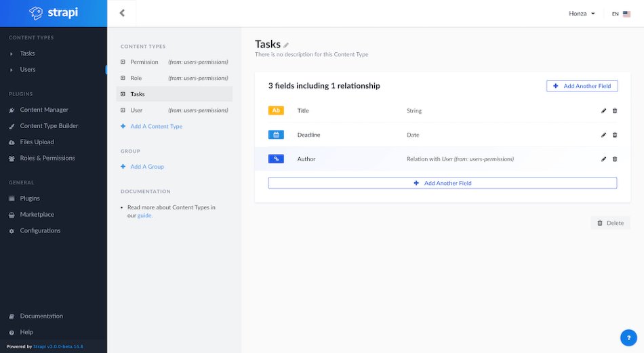Edit the Author relation field

coord(603,159)
